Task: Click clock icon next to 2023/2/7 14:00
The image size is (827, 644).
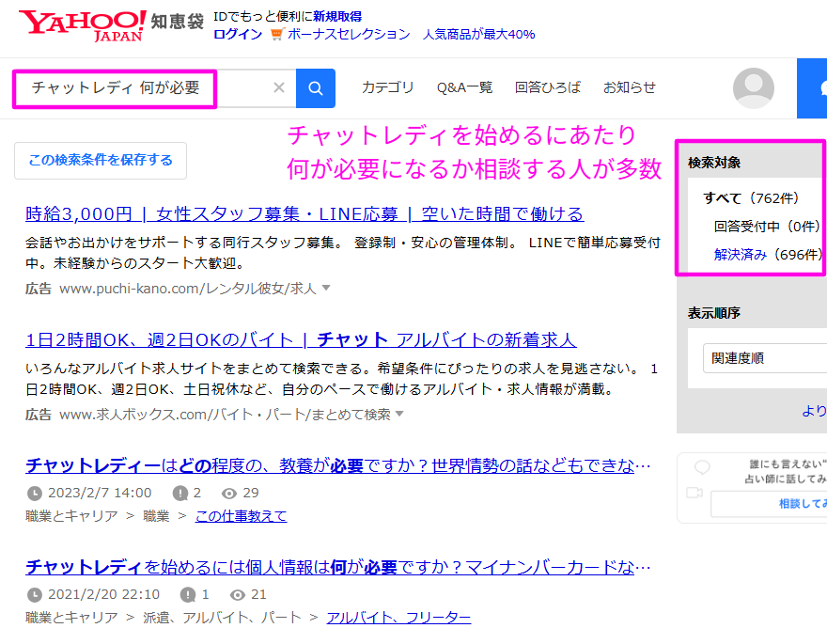Action: [34, 494]
